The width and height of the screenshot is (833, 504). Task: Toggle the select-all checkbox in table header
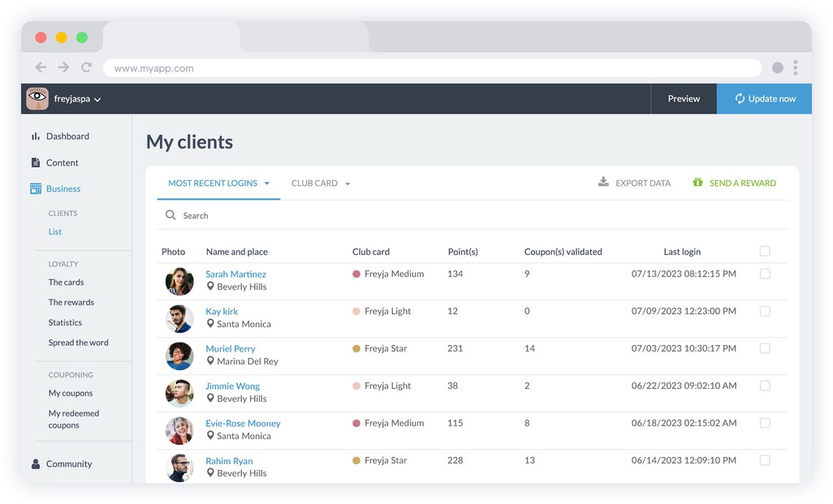(765, 252)
